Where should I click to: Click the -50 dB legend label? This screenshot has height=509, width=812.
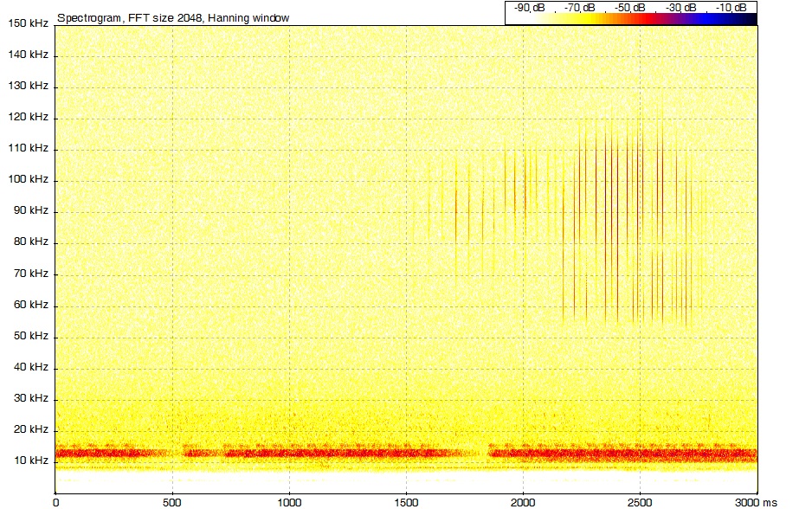[x=629, y=8]
